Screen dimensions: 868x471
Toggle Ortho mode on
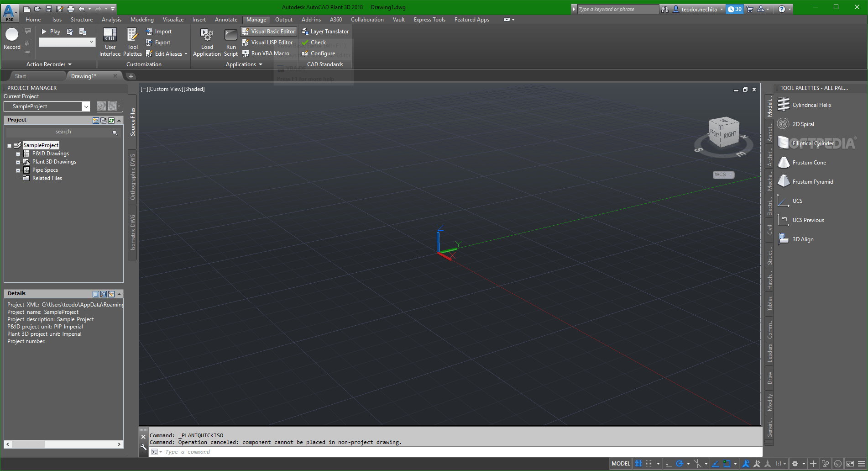[669, 463]
